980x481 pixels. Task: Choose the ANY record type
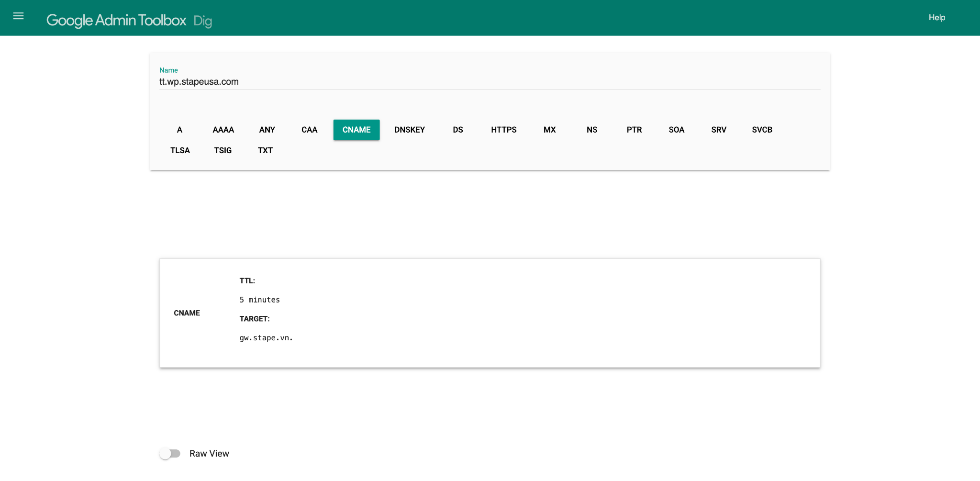(267, 130)
